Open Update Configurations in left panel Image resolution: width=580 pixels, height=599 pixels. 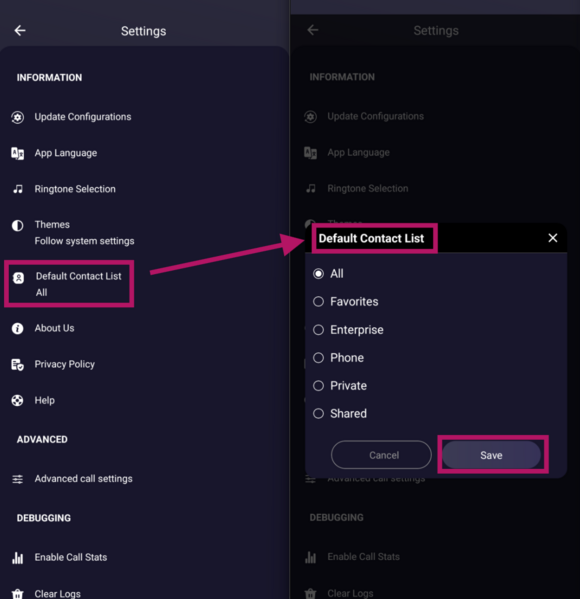[83, 117]
